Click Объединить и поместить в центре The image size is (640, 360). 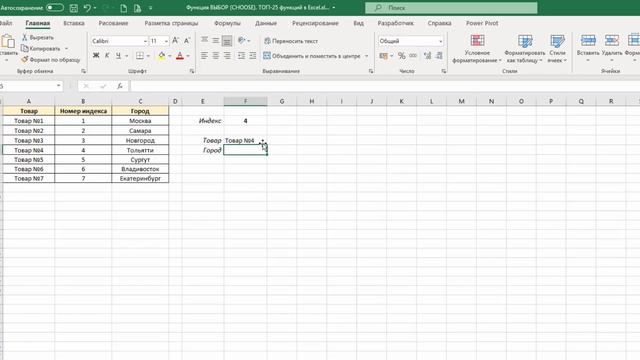click(x=312, y=56)
